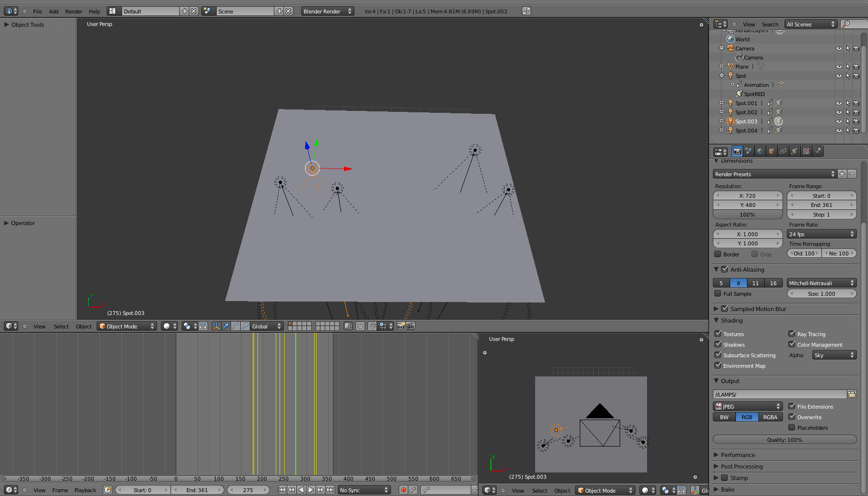Hide Spot.003 using its eye icon
The height and width of the screenshot is (496, 868).
[x=839, y=121]
